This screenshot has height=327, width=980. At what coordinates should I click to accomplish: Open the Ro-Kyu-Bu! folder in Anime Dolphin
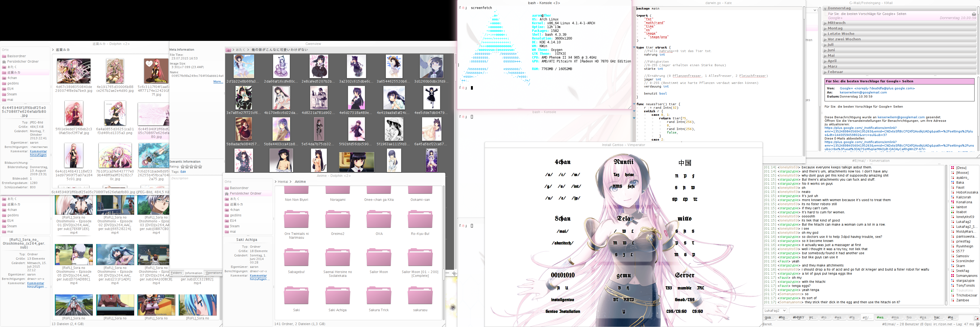coord(420,223)
